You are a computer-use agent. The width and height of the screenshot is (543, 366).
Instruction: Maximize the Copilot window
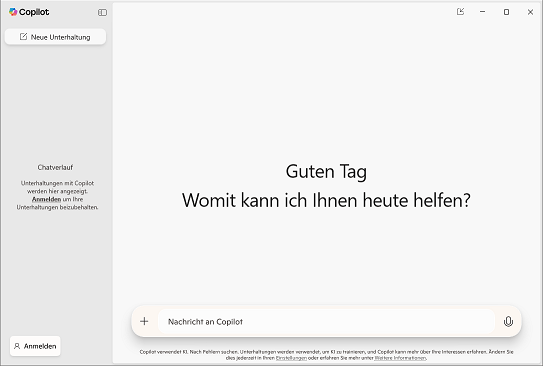pos(506,12)
